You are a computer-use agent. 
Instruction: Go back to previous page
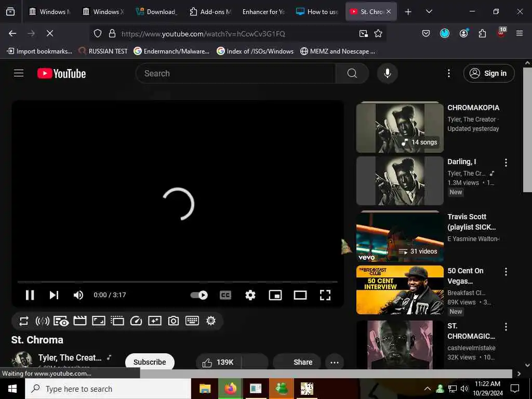pos(12,33)
